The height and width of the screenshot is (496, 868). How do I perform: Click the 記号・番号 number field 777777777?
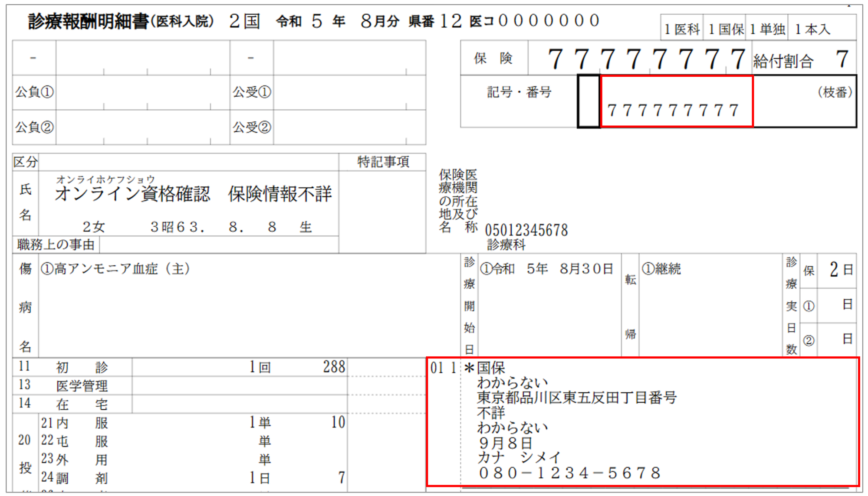coord(672,110)
